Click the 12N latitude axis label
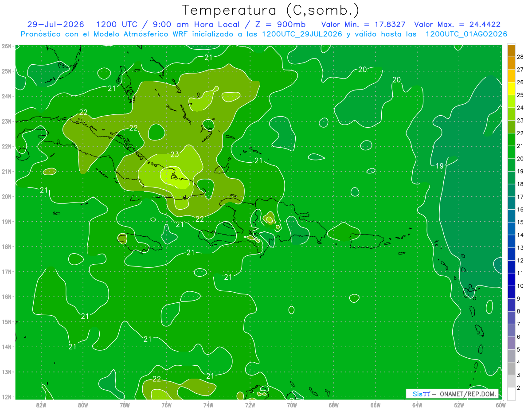 [x=6, y=397]
